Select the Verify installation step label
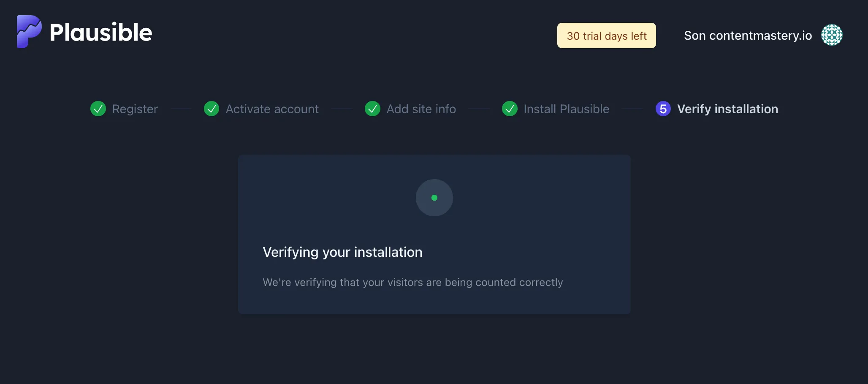The width and height of the screenshot is (868, 384). click(728, 109)
